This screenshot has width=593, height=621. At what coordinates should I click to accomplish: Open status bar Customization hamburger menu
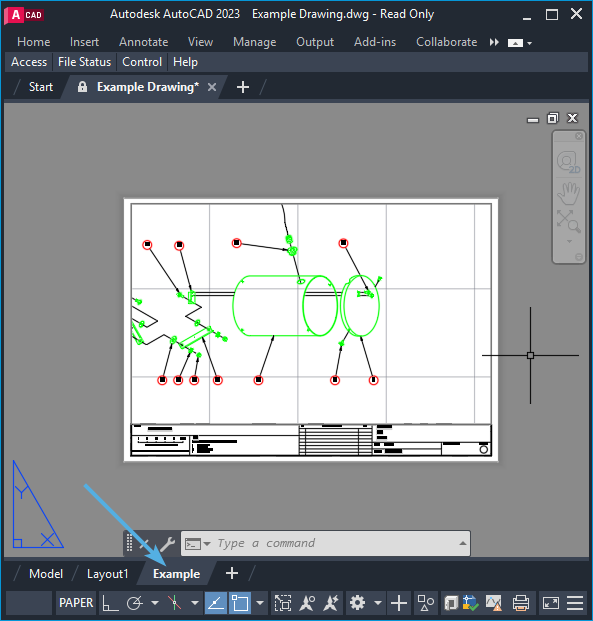(x=575, y=603)
